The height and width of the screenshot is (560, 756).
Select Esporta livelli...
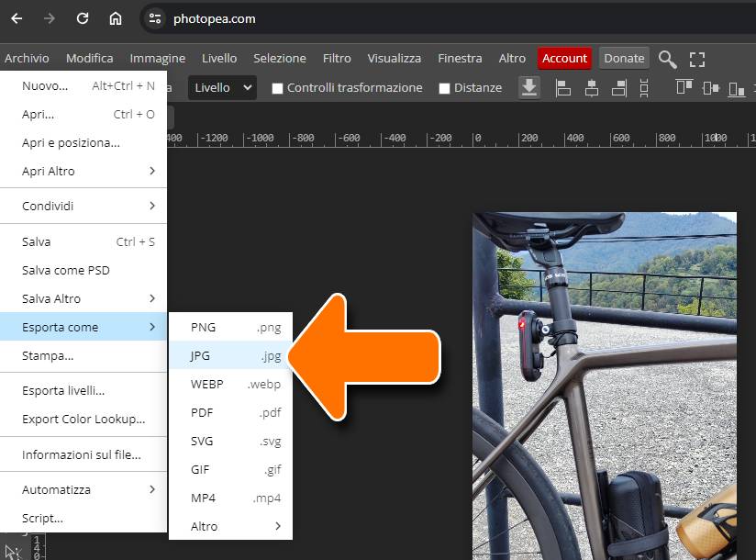(83, 390)
